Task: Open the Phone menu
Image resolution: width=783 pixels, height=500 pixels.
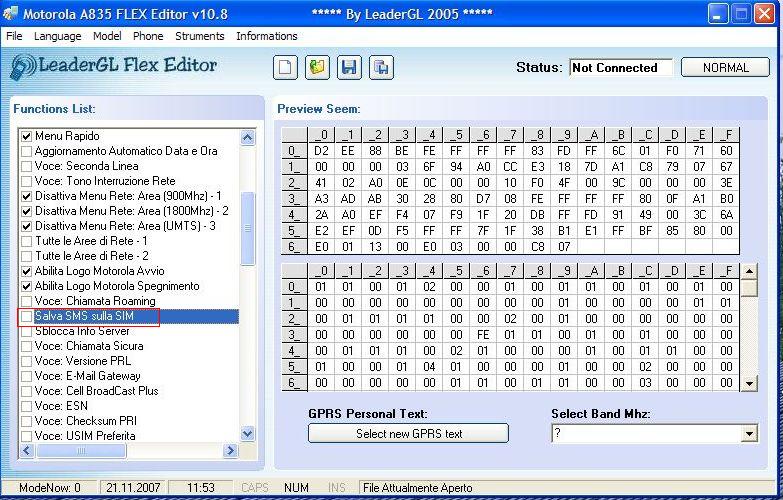Action: (148, 36)
